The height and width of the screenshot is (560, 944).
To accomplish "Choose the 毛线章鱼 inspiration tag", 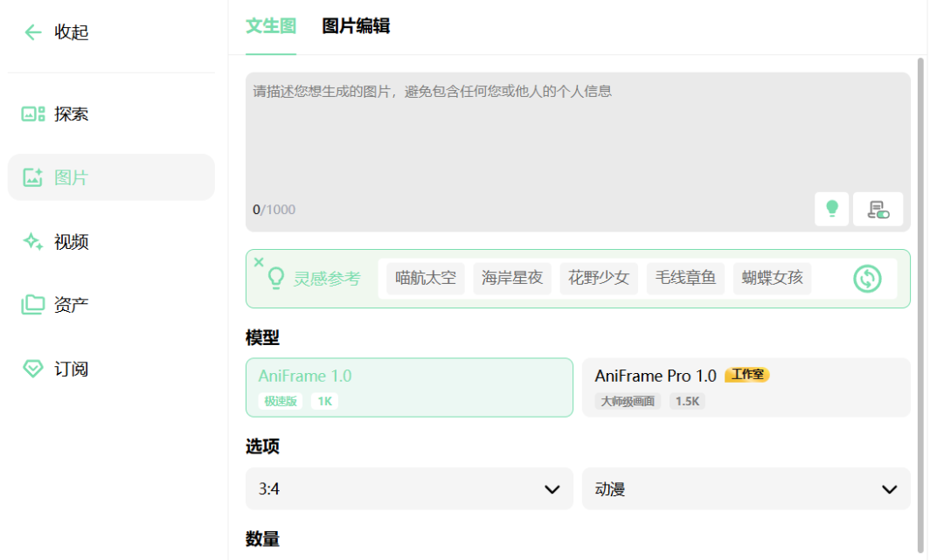I will pyautogui.click(x=686, y=278).
